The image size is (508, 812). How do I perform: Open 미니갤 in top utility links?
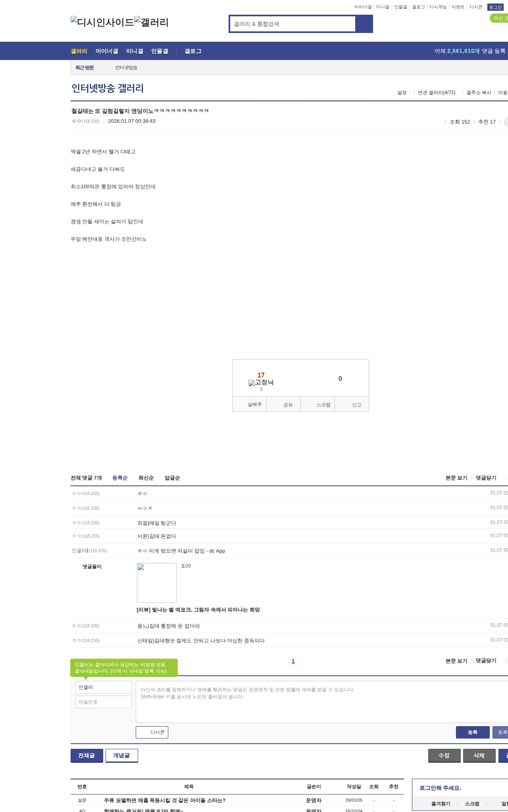click(383, 7)
